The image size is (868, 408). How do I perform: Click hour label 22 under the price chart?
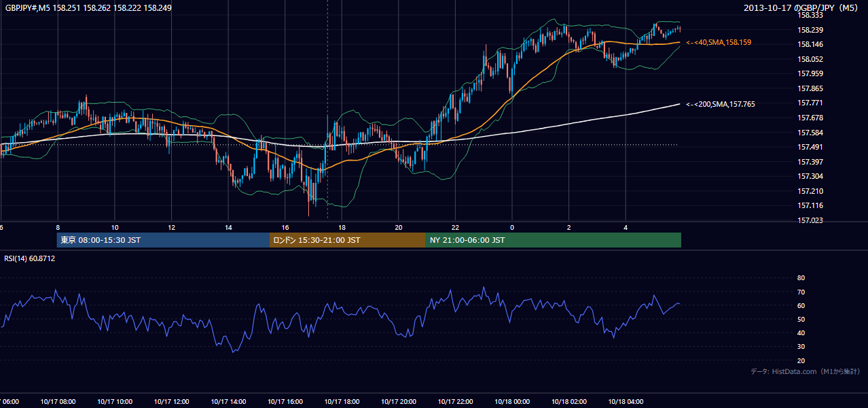(x=455, y=228)
